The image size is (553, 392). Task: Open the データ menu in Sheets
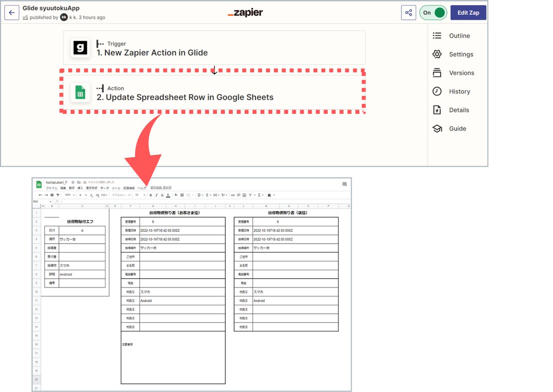(105, 188)
